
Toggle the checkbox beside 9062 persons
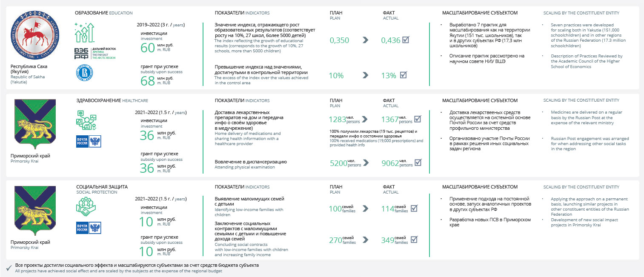click(x=418, y=162)
